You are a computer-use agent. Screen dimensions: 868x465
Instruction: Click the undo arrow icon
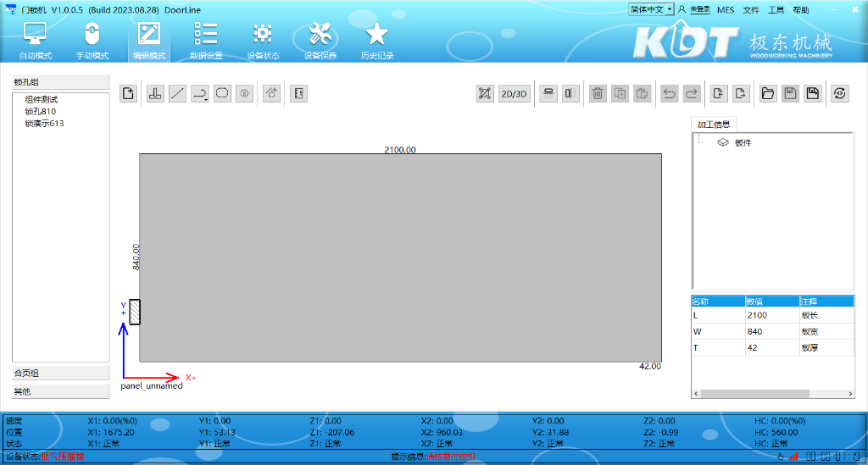coord(670,94)
